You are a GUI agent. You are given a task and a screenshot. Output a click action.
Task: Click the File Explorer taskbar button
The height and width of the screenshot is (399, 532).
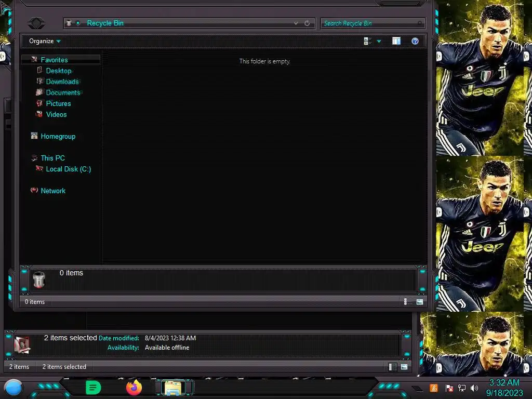coord(175,388)
